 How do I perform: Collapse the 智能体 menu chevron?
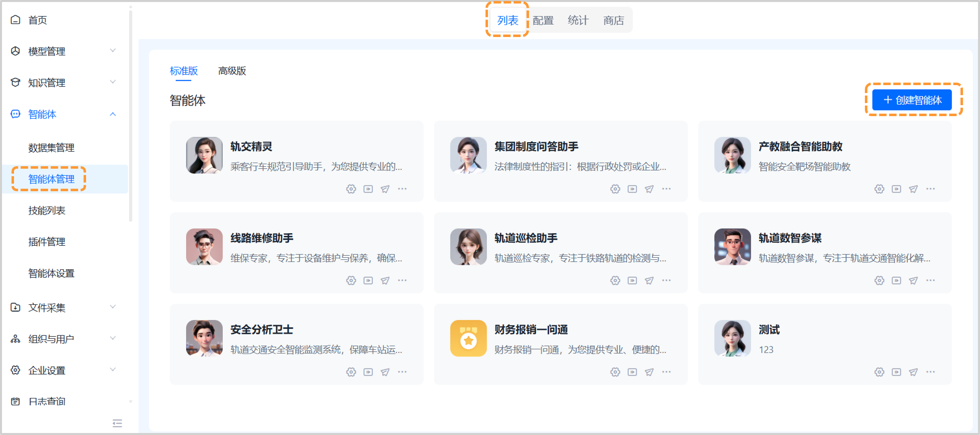(x=113, y=114)
